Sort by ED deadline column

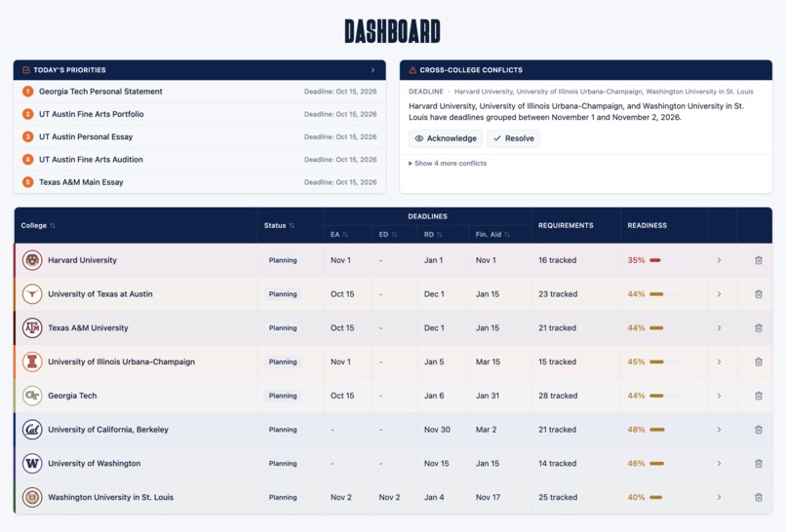[x=387, y=235]
